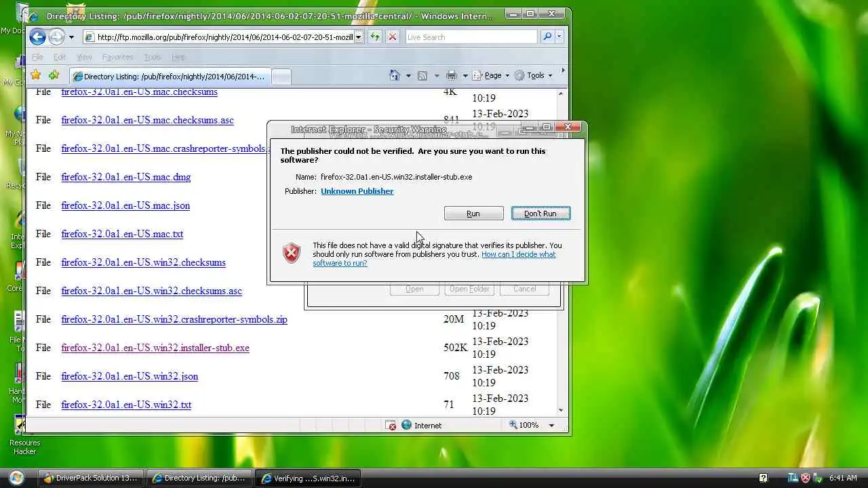The width and height of the screenshot is (868, 488).
Task: Click the Print icon
Action: pyautogui.click(x=452, y=76)
